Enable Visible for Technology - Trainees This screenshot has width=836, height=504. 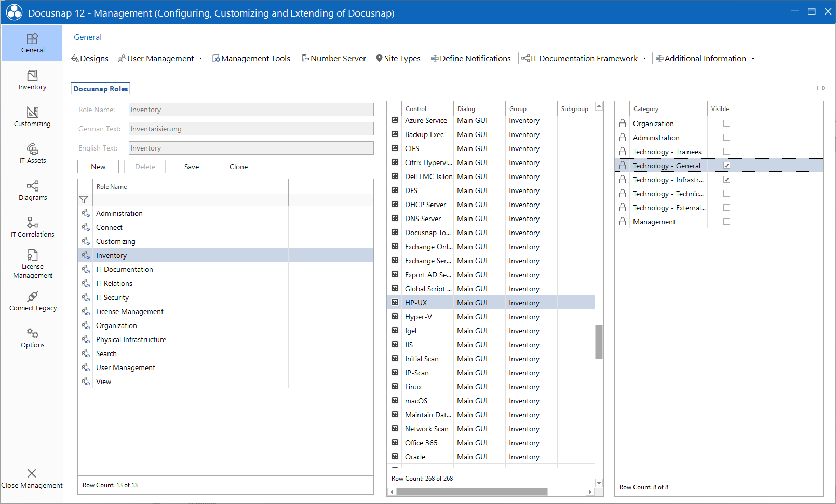tap(726, 152)
